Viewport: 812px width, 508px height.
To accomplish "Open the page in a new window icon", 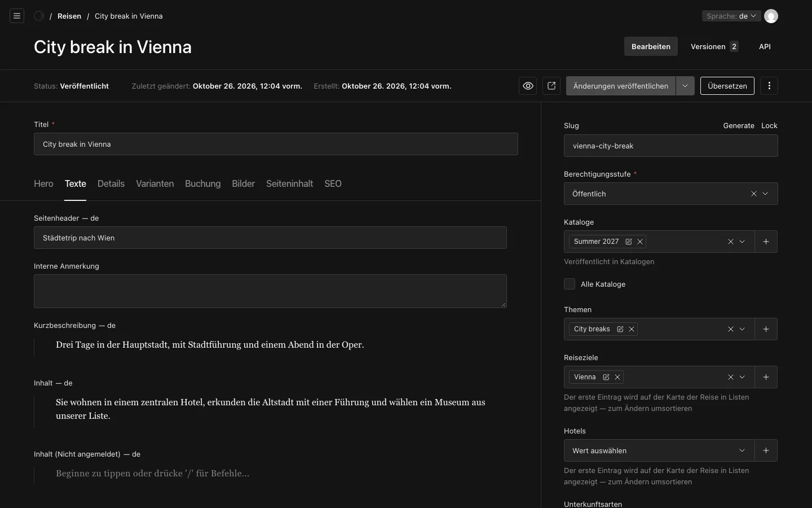I will [x=551, y=86].
